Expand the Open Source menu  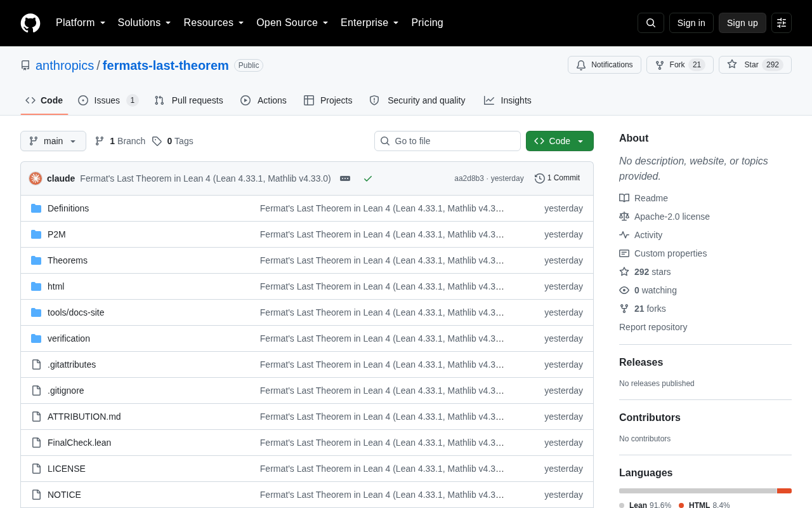click(292, 23)
